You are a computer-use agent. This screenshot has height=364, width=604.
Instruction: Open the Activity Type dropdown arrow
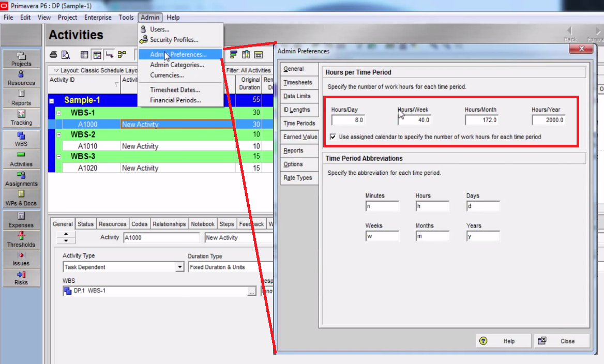coord(179,267)
